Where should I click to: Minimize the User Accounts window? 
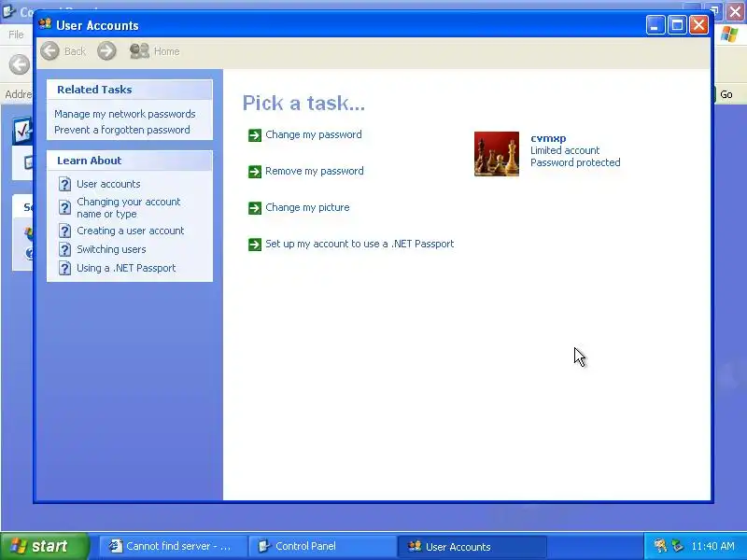tap(655, 25)
